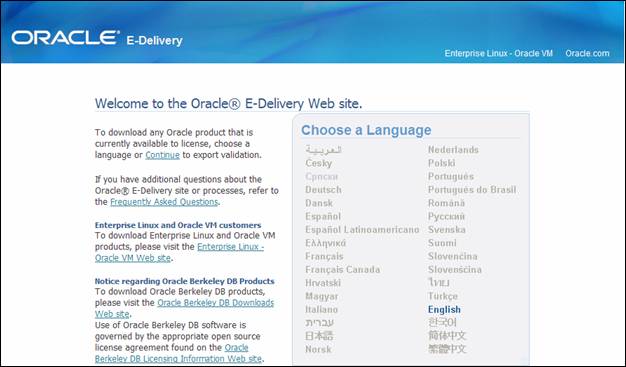Select Traditional Chinese (繁體中文) language
This screenshot has height=367, width=626.
coord(447,349)
